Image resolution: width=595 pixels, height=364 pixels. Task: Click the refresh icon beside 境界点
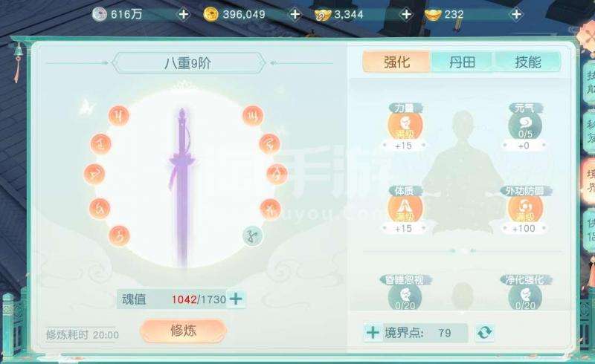(x=484, y=333)
